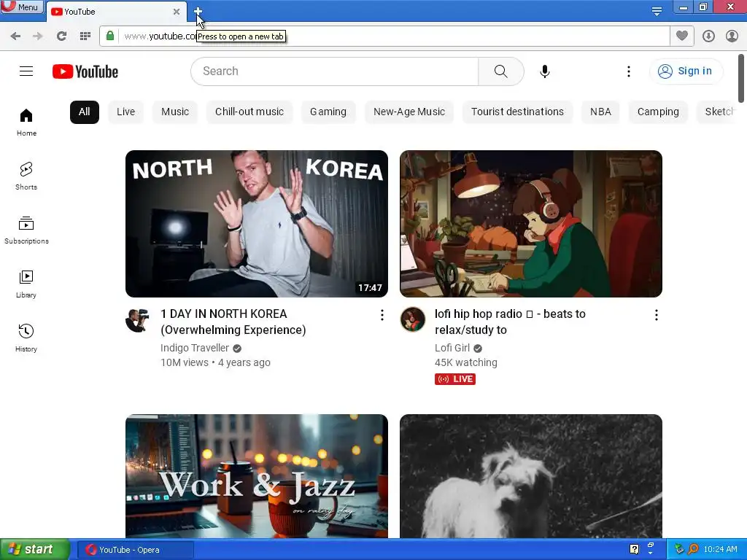Reload the current page
Screen dimensions: 747x560
point(61,36)
